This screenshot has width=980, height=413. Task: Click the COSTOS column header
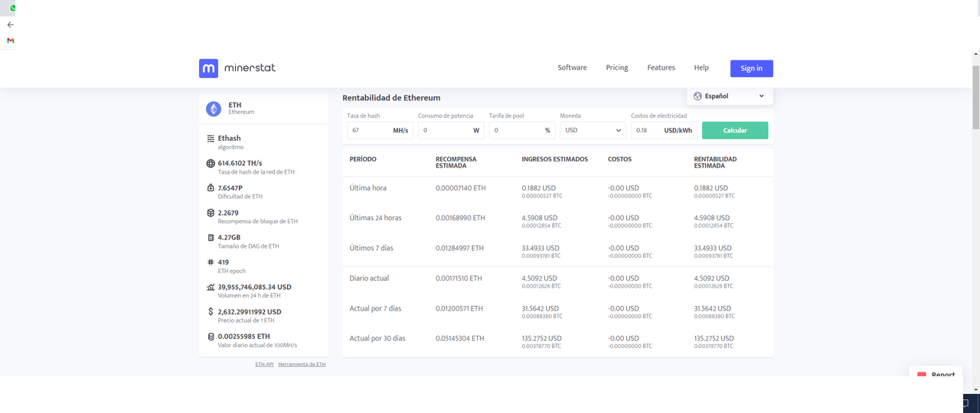[x=621, y=159]
